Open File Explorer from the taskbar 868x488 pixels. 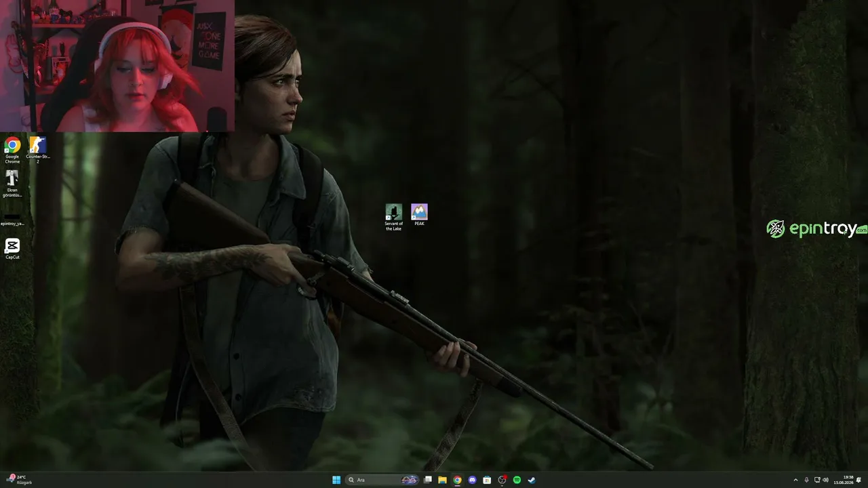coord(443,480)
